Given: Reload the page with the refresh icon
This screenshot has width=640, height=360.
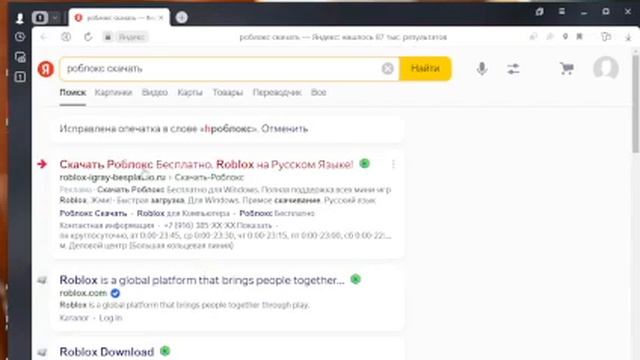Looking at the screenshot, I should 88,37.
